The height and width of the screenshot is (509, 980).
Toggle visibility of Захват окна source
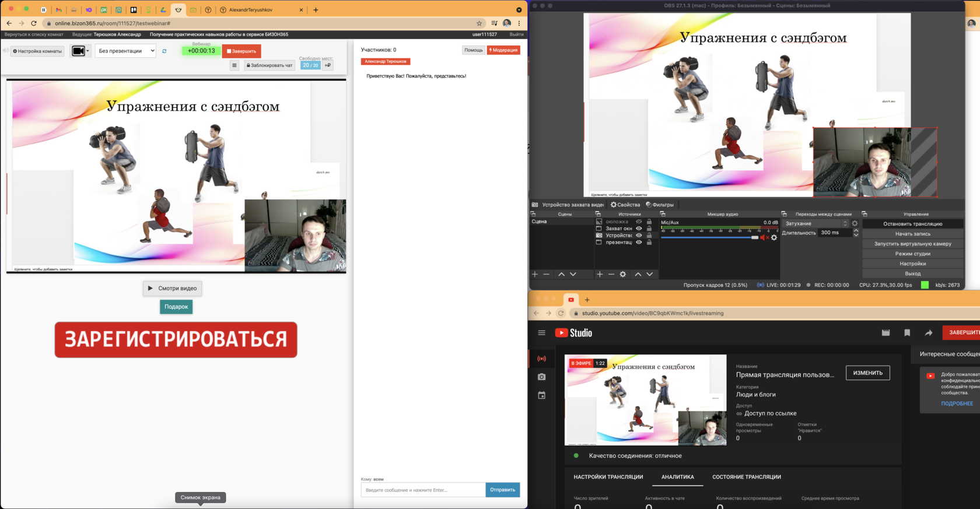639,229
